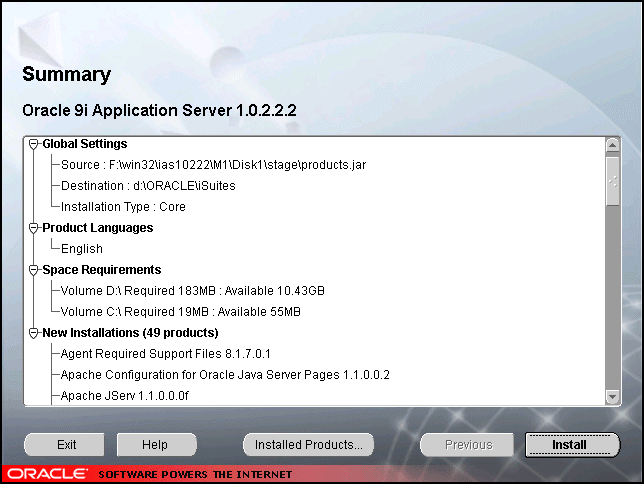Click the summary list scroll-up arrow
644x484 pixels.
click(612, 145)
